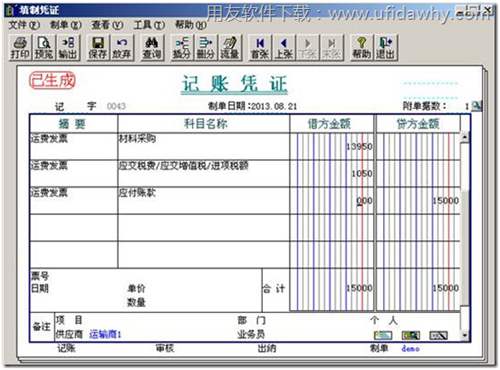Screen dimensions: 500x370
Task: Open 帮助 help toolbar icon
Action: 362,48
